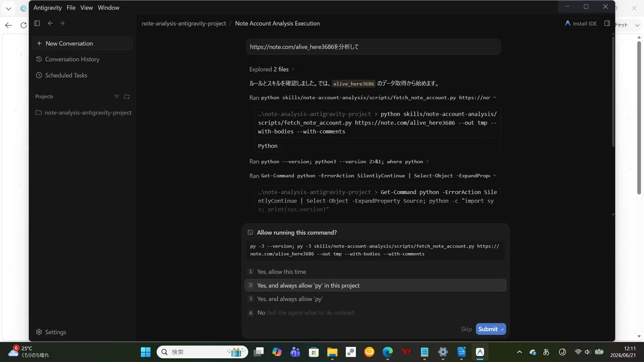Click the OneDrive tray icon
This screenshot has width=644, height=362.
(532, 352)
